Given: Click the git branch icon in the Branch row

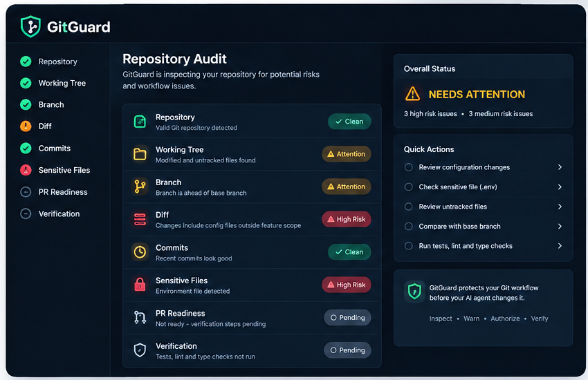Looking at the screenshot, I should pos(140,187).
